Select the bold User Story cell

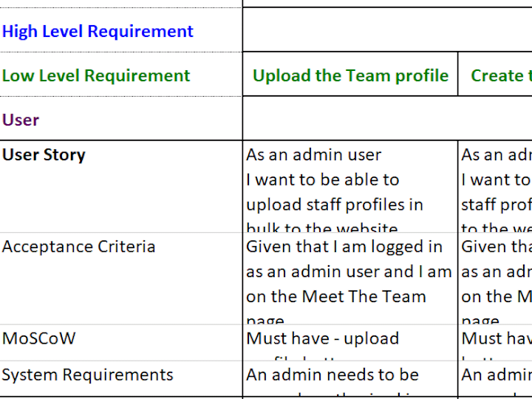(121, 187)
